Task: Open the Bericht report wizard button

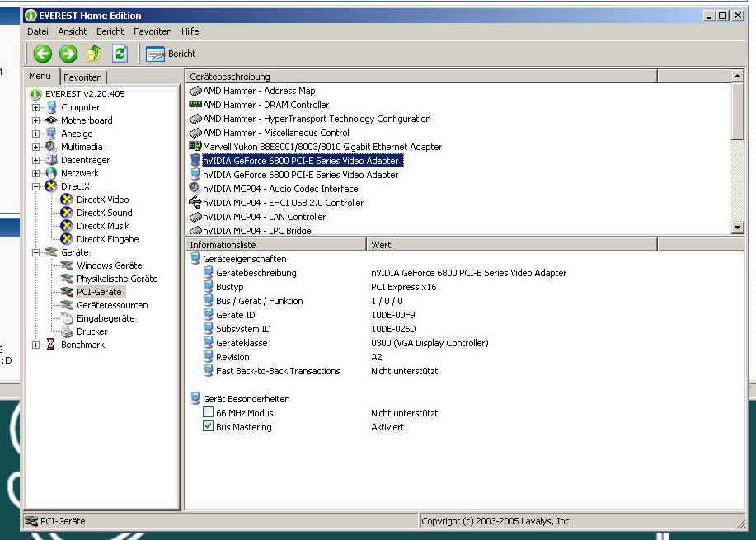Action: click(x=171, y=54)
